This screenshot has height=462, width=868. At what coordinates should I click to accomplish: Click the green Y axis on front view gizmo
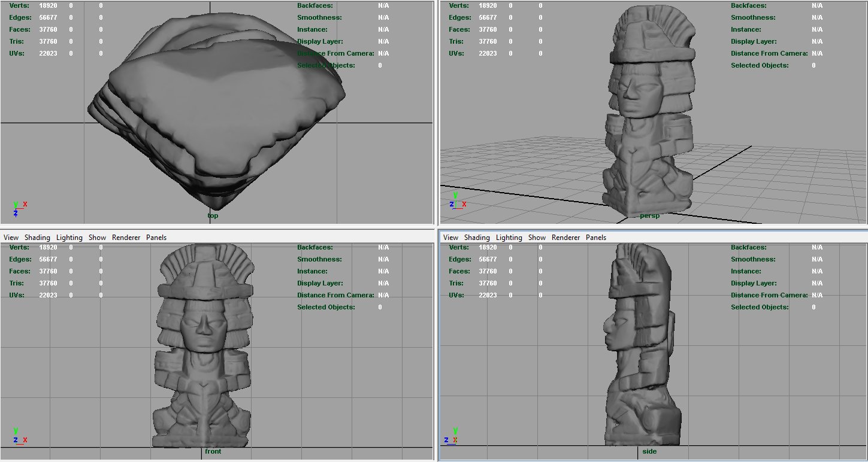point(16,430)
